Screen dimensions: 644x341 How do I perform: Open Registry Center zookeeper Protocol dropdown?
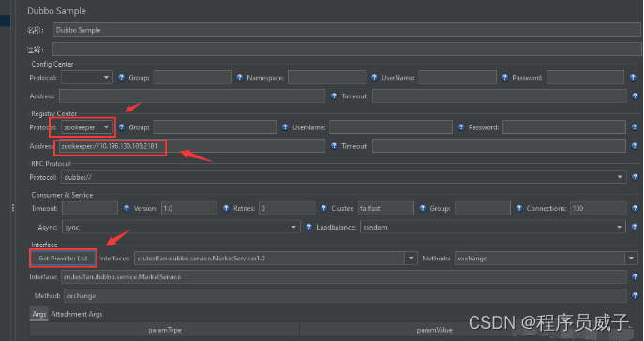pyautogui.click(x=87, y=127)
